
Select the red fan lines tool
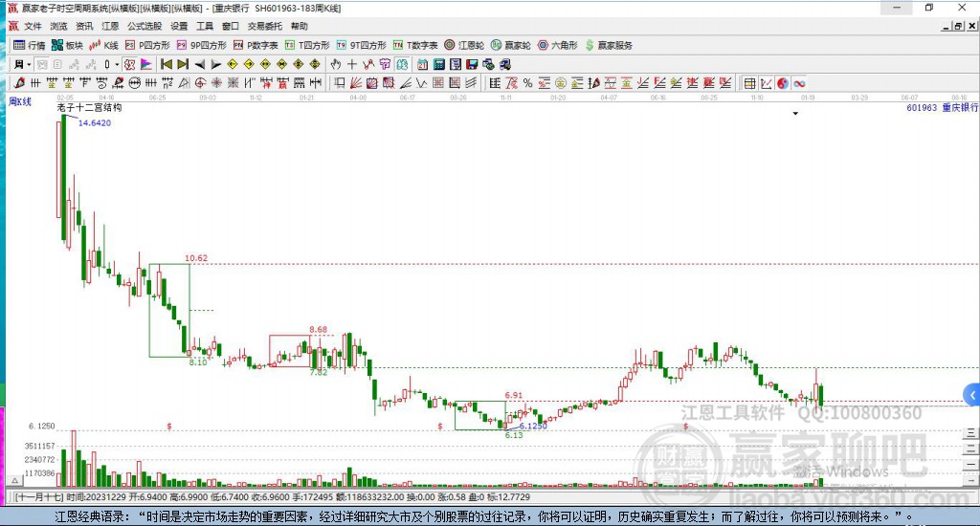pos(356,83)
